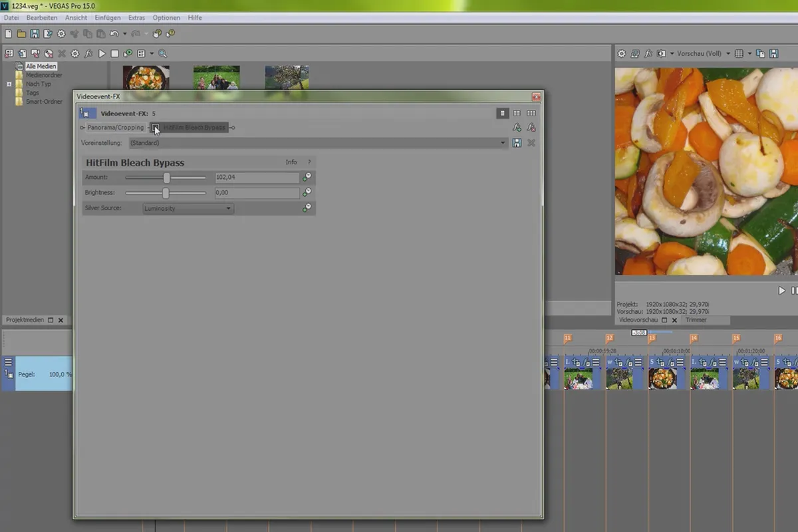The image size is (798, 532).
Task: Select the Alle Medien tree item
Action: click(41, 66)
